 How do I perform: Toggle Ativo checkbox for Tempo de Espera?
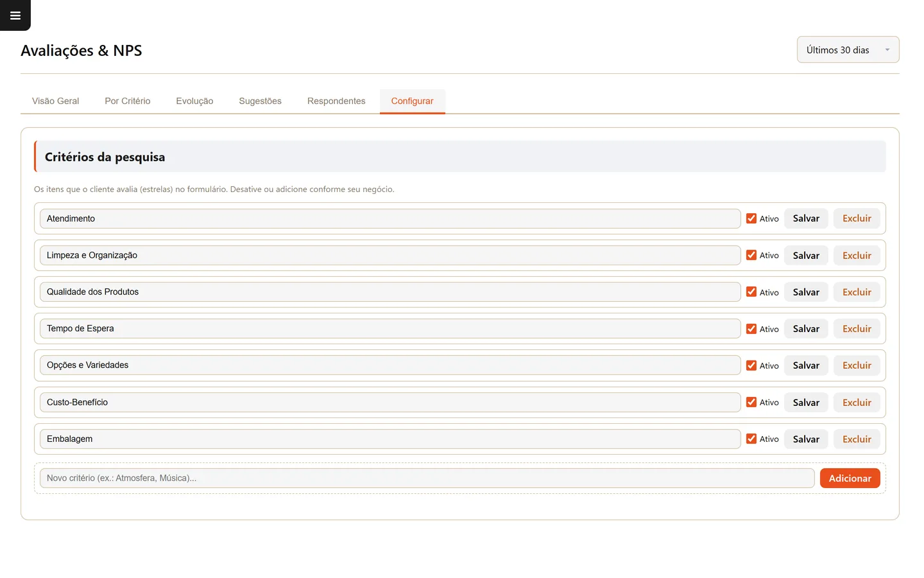pyautogui.click(x=751, y=329)
